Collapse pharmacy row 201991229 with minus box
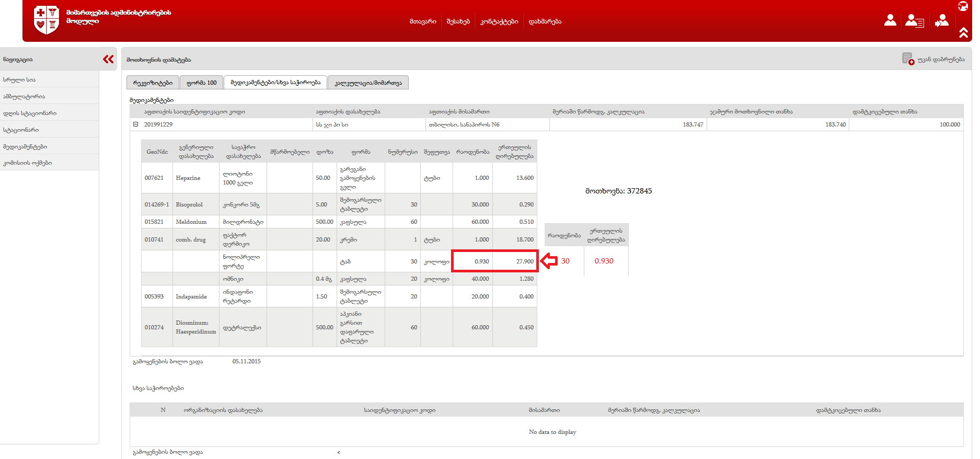Screen dimensions: 980x459 [136, 124]
